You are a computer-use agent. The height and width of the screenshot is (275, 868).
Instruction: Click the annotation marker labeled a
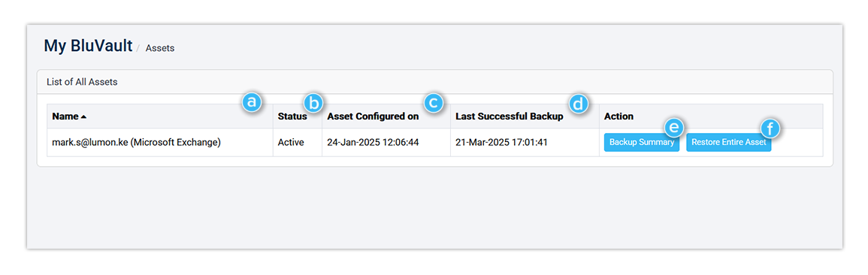pyautogui.click(x=251, y=102)
